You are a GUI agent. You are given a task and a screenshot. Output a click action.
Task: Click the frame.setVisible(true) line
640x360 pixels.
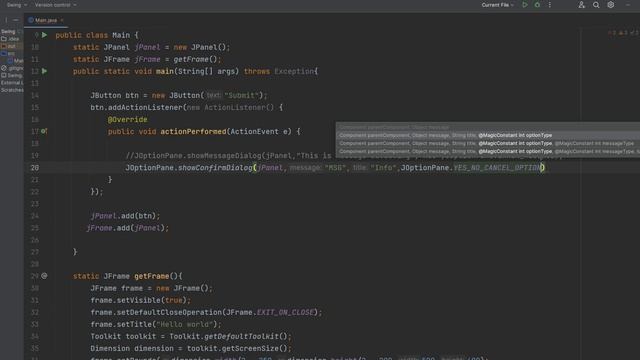(x=140, y=300)
